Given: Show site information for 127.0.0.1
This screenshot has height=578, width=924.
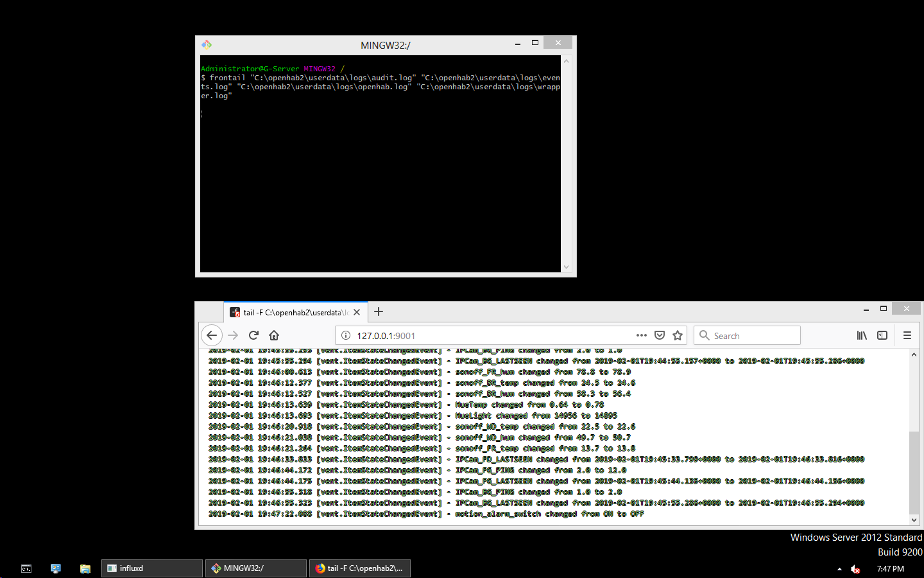Looking at the screenshot, I should tap(346, 335).
